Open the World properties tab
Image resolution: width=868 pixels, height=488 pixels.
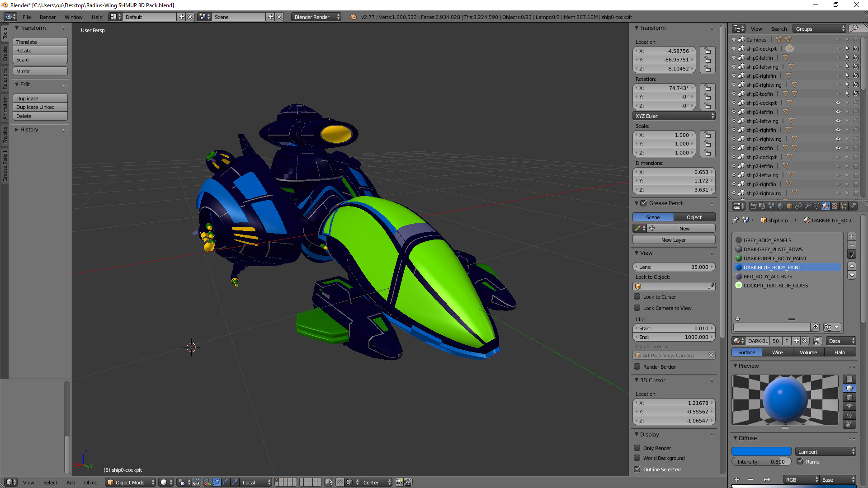tap(780, 206)
